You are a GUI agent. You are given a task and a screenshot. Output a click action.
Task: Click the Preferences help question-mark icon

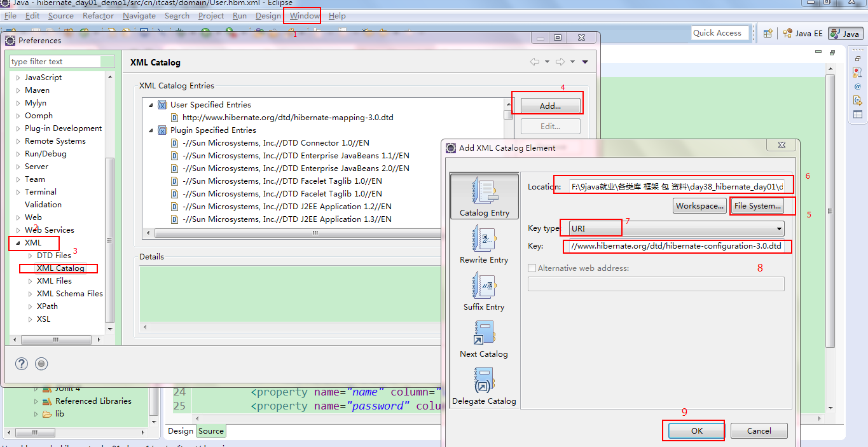coord(22,364)
